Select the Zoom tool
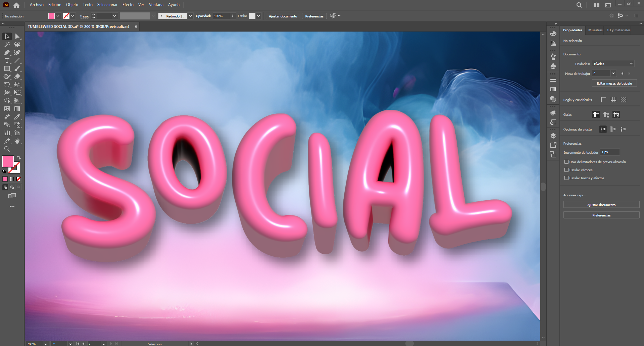The height and width of the screenshot is (346, 644). point(7,149)
